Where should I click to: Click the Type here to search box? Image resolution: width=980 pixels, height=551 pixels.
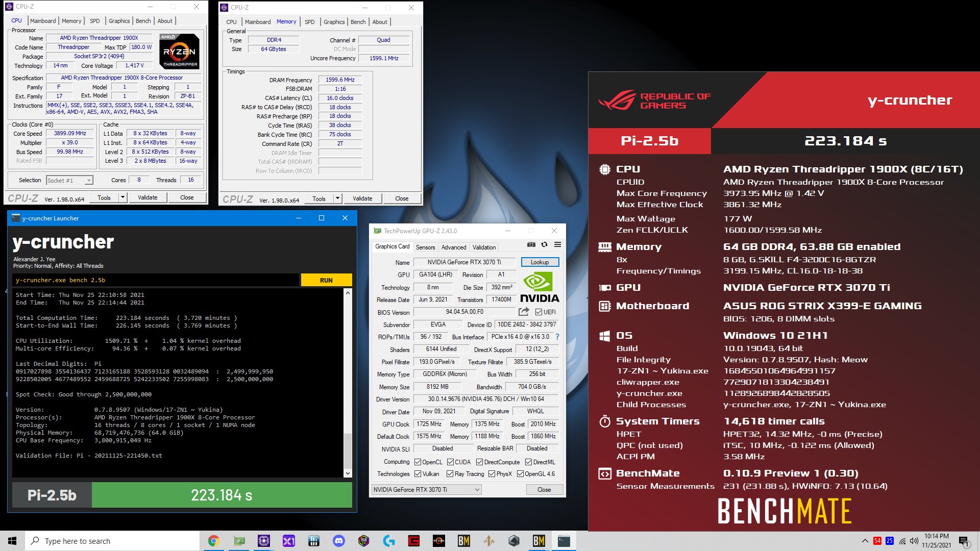[112, 541]
